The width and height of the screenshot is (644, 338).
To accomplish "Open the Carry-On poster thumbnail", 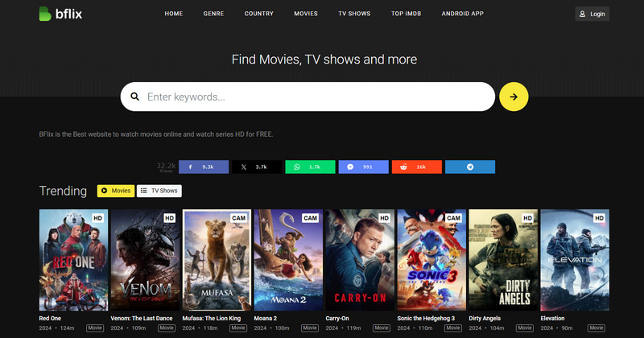I will coord(360,260).
